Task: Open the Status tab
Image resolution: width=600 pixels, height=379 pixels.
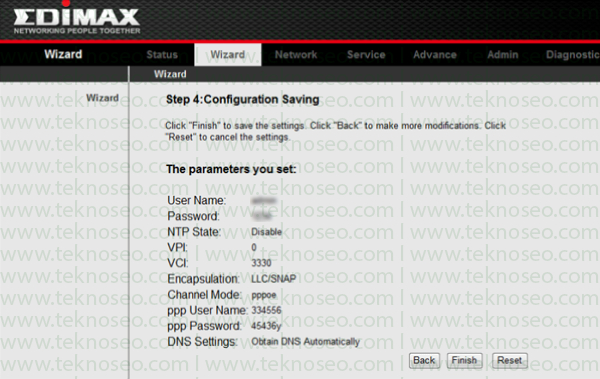Action: coord(162,55)
